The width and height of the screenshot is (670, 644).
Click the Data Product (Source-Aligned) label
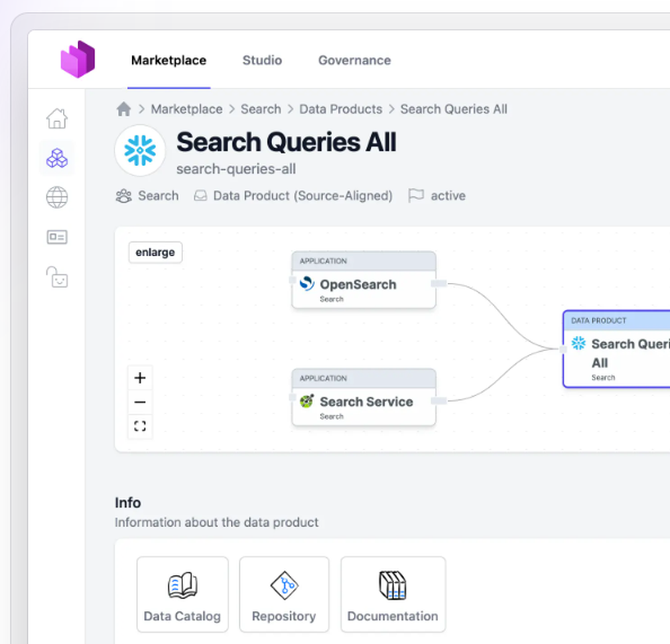click(x=303, y=196)
